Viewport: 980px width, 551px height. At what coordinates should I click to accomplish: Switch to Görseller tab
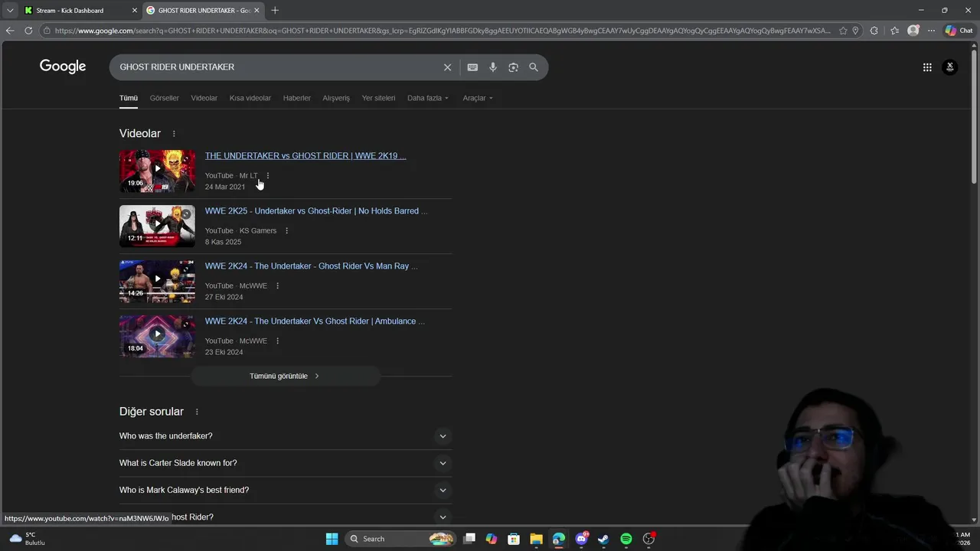(165, 98)
